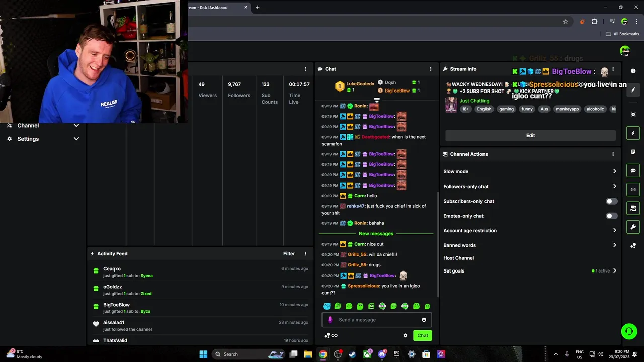This screenshot has height=362, width=644.
Task: Open a new browser tab
Action: tap(258, 7)
